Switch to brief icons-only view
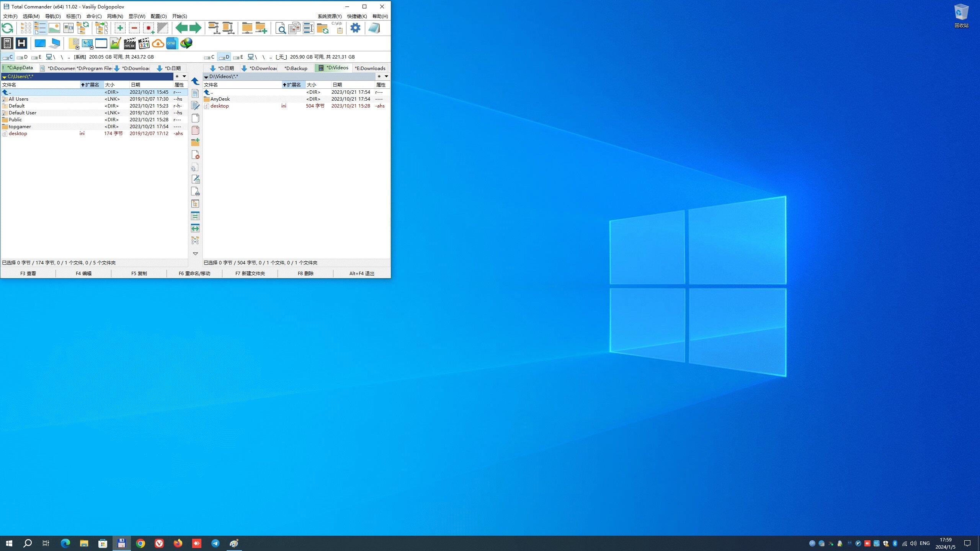 tap(26, 28)
